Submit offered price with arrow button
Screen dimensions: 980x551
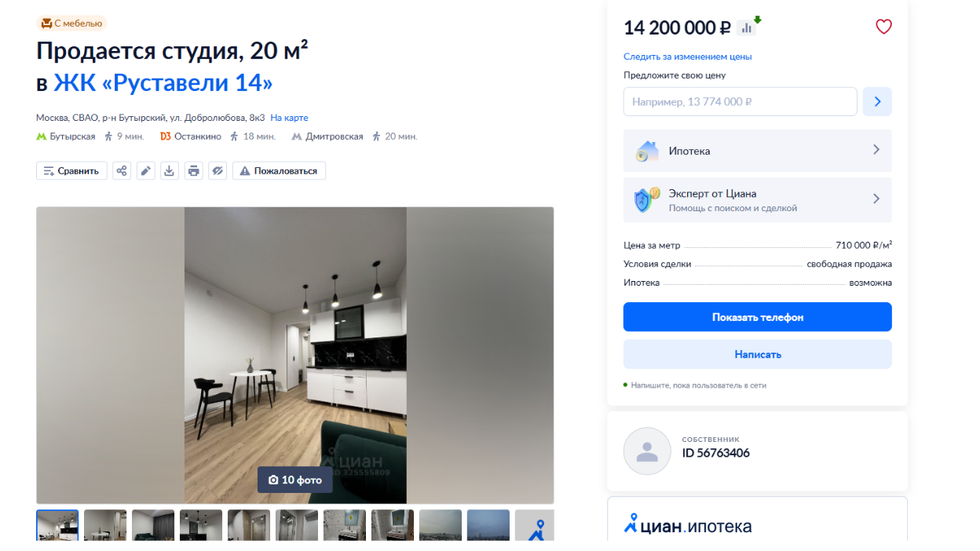pyautogui.click(x=877, y=101)
